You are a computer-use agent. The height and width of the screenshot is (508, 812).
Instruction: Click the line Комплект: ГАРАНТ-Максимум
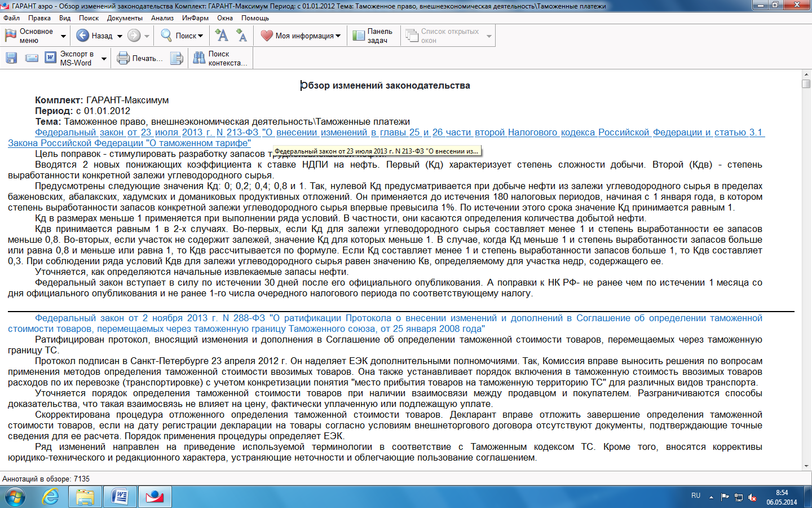tap(101, 100)
